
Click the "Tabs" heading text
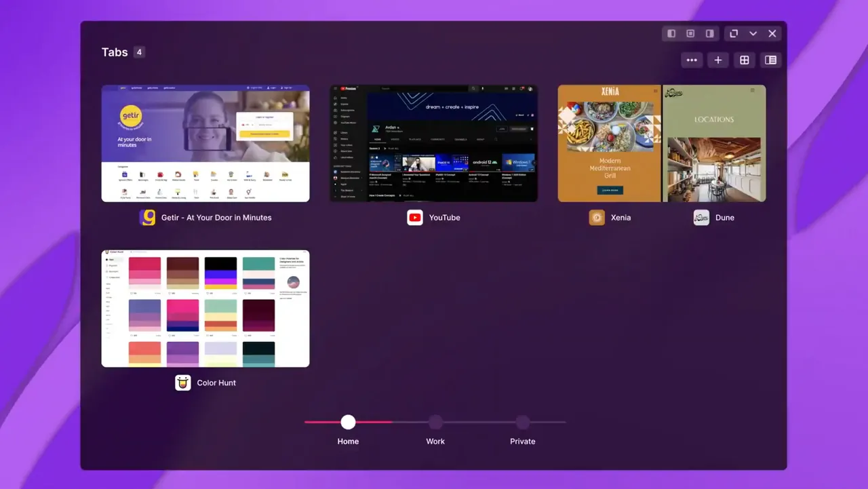coord(115,52)
